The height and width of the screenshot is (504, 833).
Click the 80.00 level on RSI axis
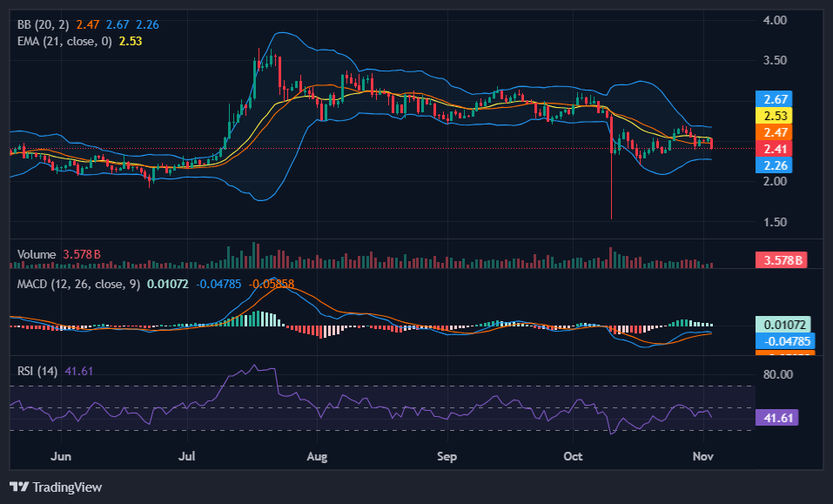click(776, 374)
